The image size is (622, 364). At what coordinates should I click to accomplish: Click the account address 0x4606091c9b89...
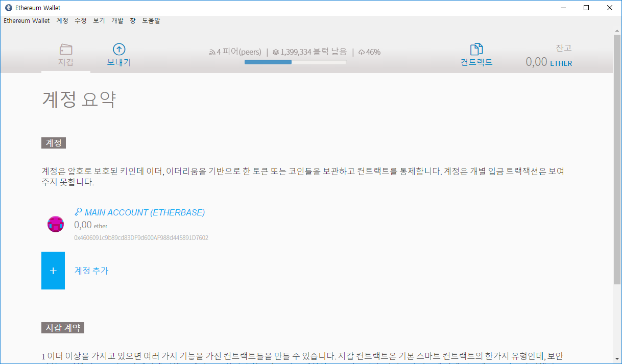pyautogui.click(x=141, y=238)
